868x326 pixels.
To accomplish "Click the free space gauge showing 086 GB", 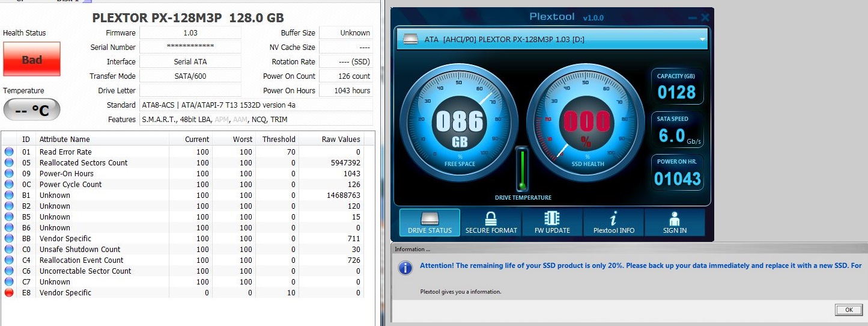I will [x=460, y=123].
